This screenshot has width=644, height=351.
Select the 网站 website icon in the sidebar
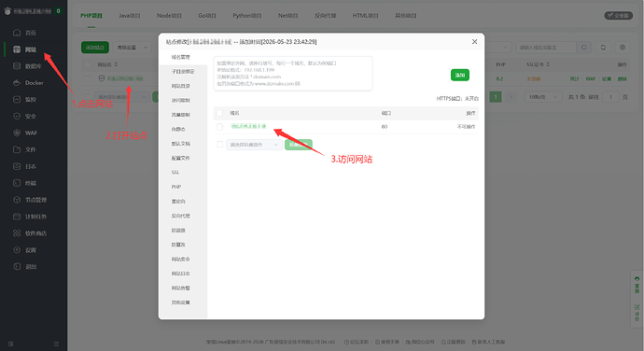point(17,49)
